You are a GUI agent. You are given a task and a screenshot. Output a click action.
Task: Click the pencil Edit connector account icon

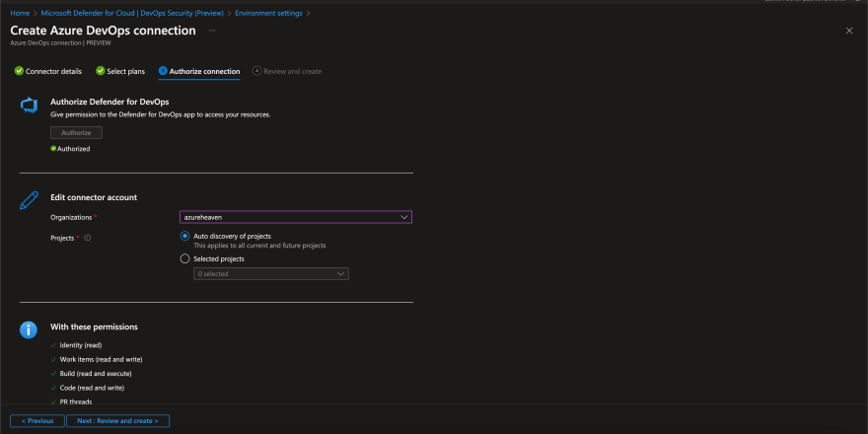pyautogui.click(x=29, y=200)
